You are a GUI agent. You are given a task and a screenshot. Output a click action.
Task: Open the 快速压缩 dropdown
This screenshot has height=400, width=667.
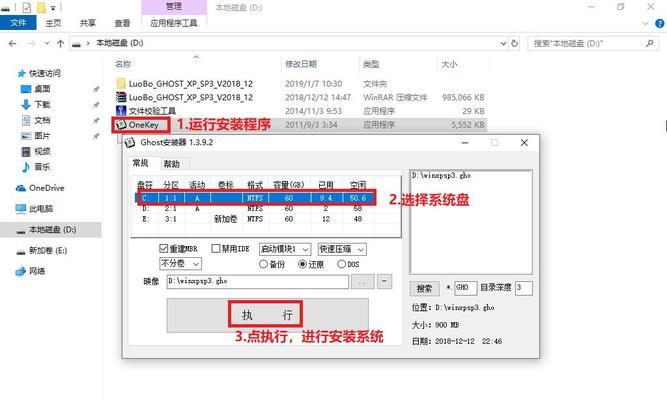342,249
